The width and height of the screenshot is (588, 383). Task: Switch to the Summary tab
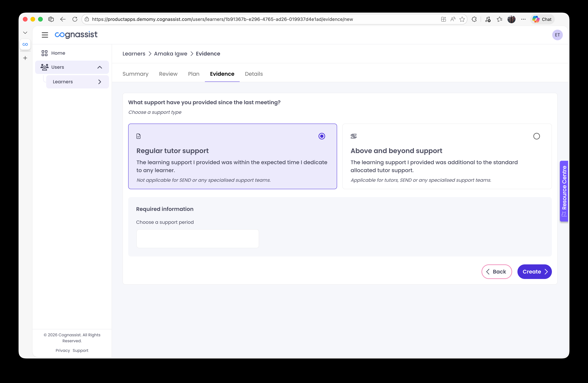[x=135, y=74]
